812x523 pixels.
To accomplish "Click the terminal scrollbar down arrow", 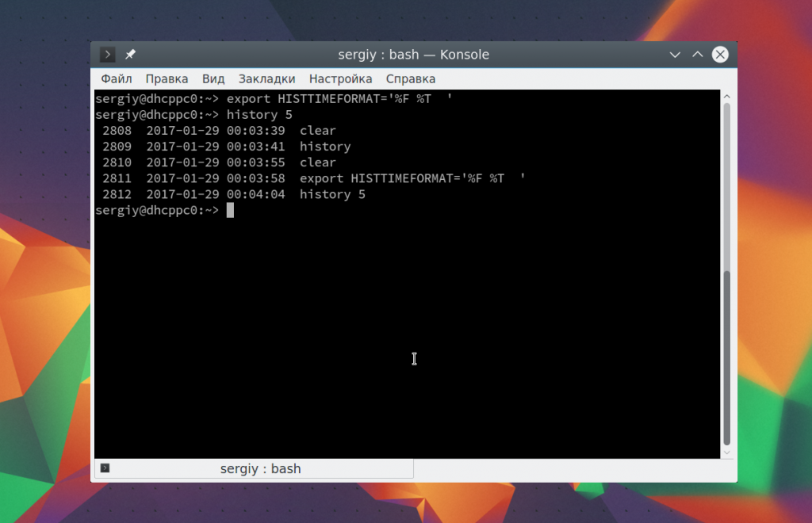I will click(727, 452).
